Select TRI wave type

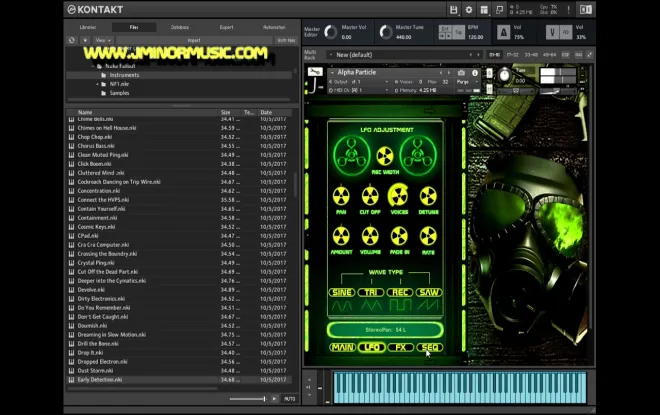pos(371,292)
